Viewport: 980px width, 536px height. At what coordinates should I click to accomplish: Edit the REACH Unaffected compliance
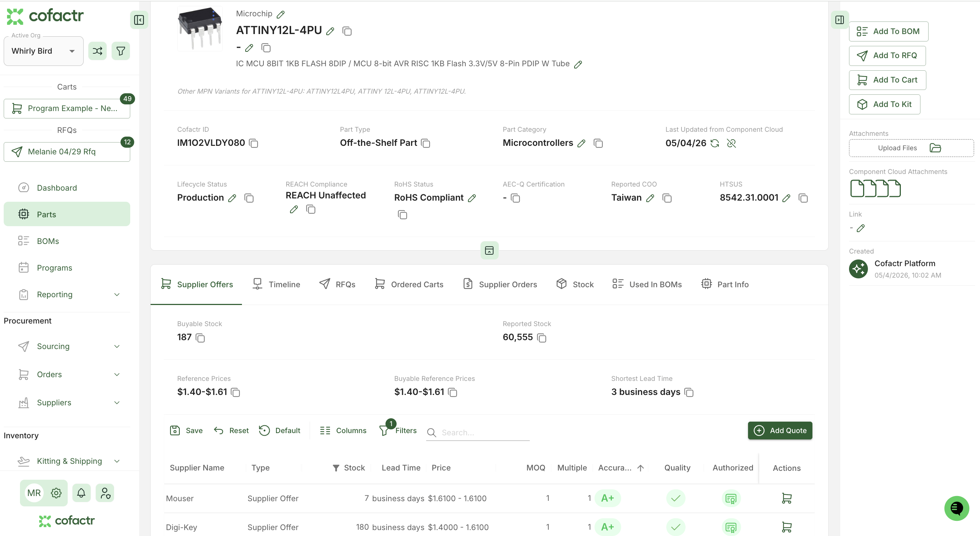tap(294, 210)
